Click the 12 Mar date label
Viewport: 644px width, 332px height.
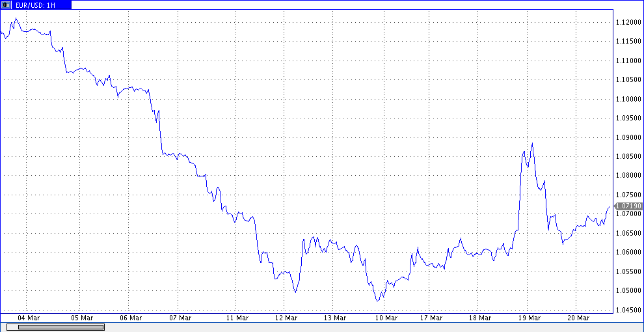286,318
